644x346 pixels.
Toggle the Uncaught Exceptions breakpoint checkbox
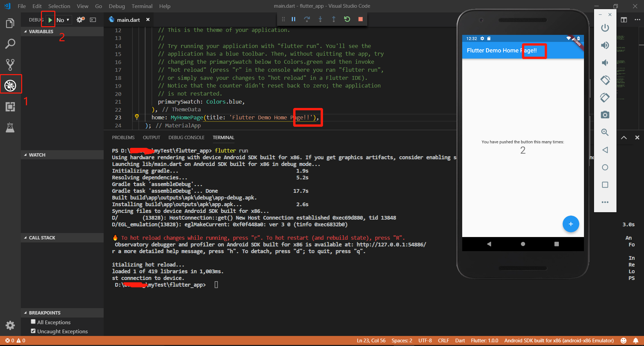point(33,331)
